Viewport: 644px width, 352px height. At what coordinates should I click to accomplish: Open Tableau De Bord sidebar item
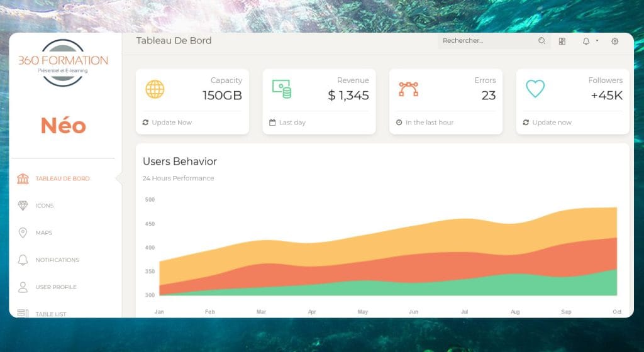coord(62,179)
